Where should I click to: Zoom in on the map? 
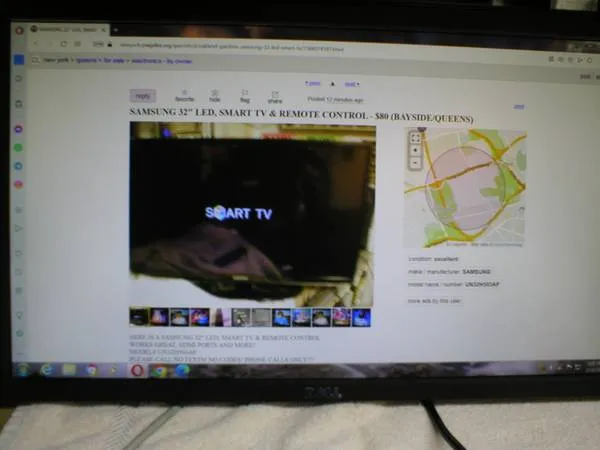pos(416,150)
